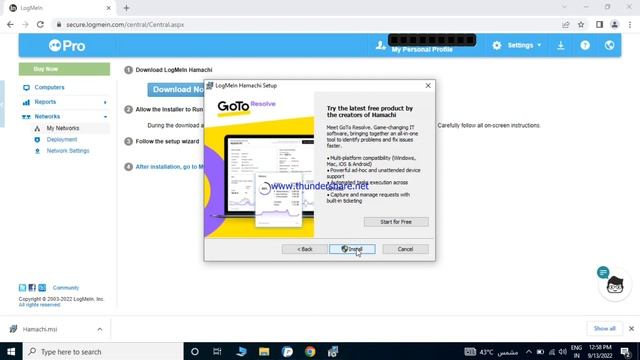Image resolution: width=640 pixels, height=360 pixels.
Task: Click the green Buy Now button
Action: [x=64, y=69]
